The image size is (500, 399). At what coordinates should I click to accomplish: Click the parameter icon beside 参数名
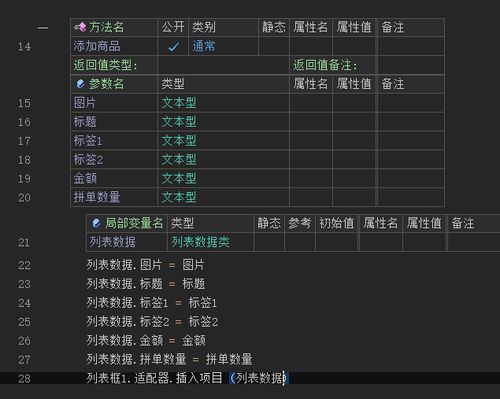80,84
